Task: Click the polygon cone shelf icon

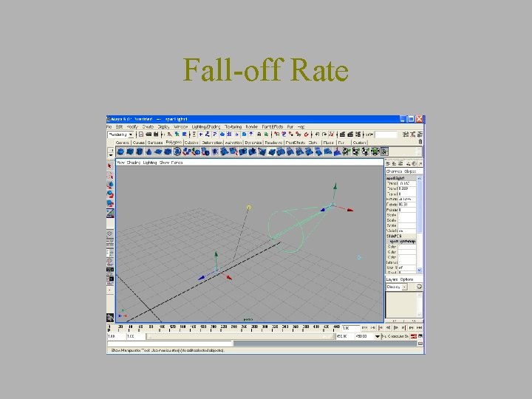Action: [149, 151]
